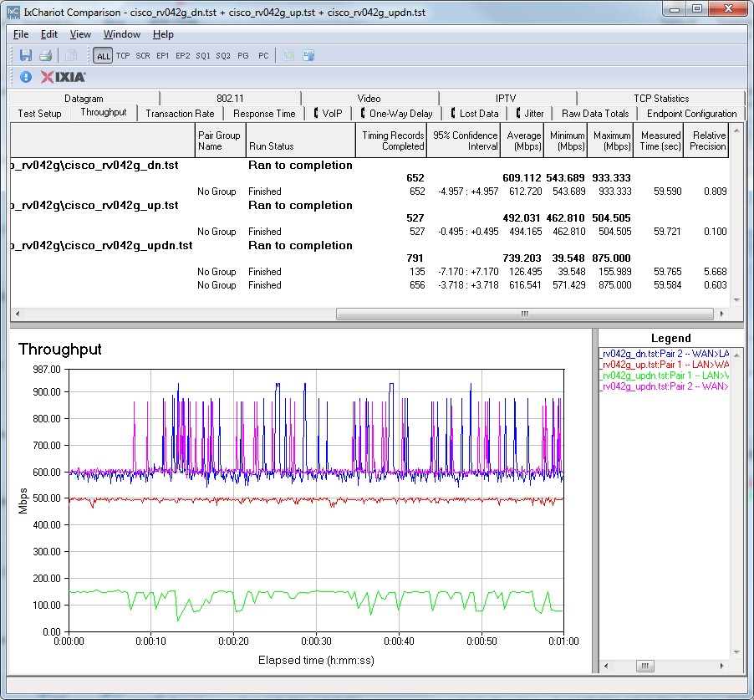Click the green export icon after PC
754x700 pixels.
pos(288,55)
